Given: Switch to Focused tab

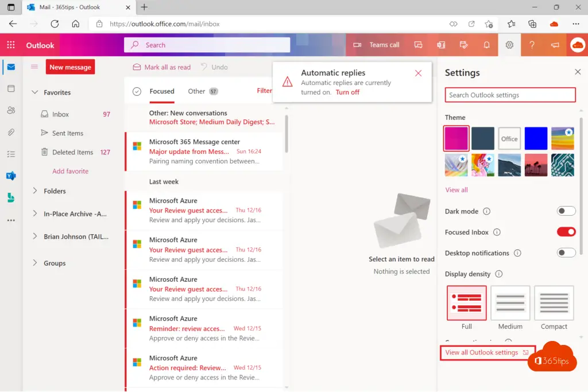Looking at the screenshot, I should [x=162, y=91].
